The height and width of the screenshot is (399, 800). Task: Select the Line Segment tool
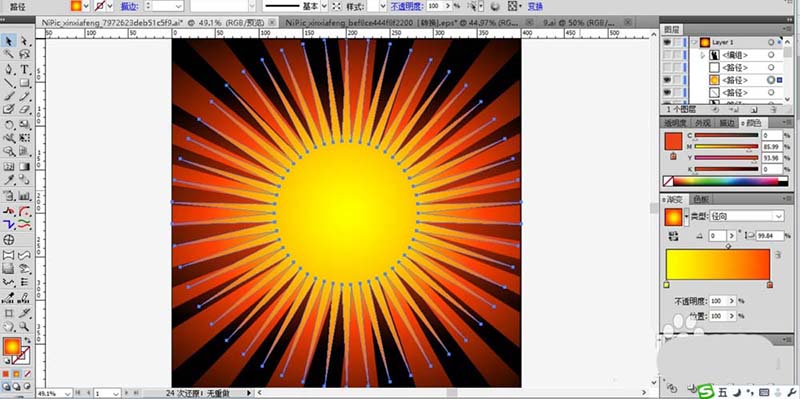[9, 83]
